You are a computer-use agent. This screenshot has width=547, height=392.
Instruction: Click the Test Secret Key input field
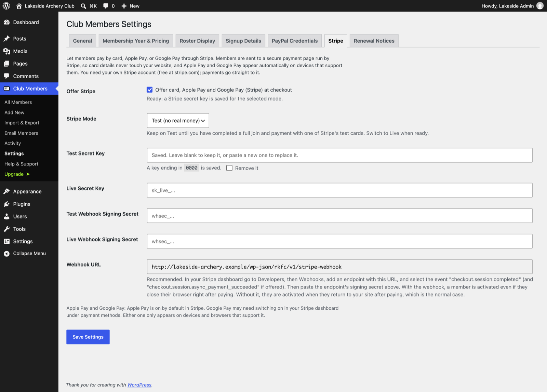click(339, 155)
